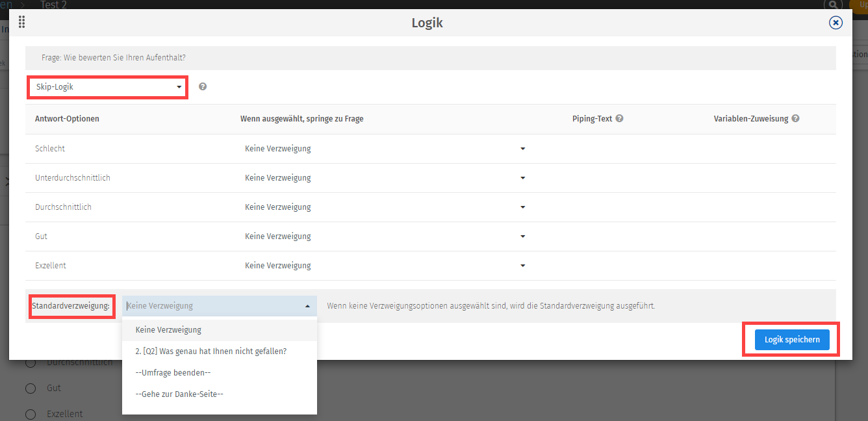Screen dimensions: 868x421
Task: Choose Q2 Was genau hat Ihnen nicht gefallen
Action: pos(211,351)
